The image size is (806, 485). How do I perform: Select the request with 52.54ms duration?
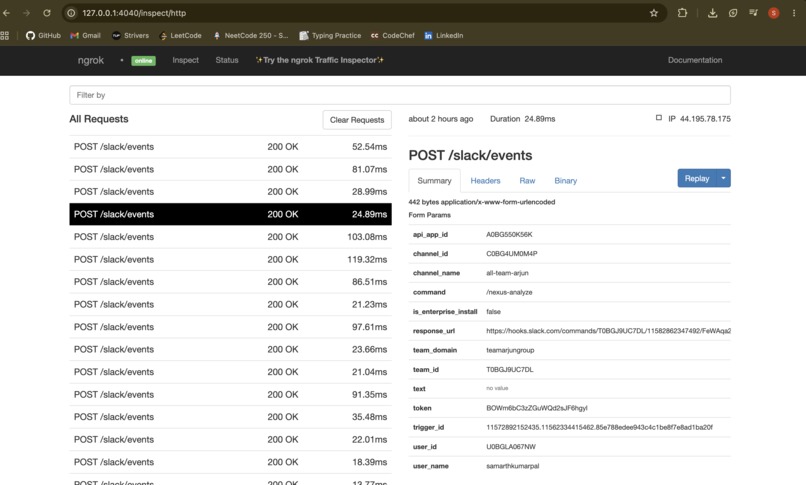[230, 147]
